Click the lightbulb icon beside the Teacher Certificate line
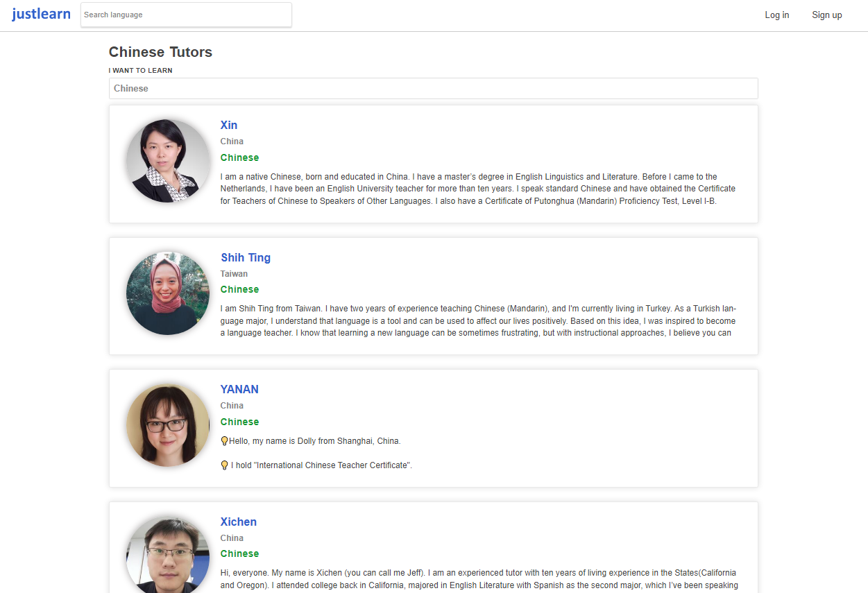 tap(224, 465)
